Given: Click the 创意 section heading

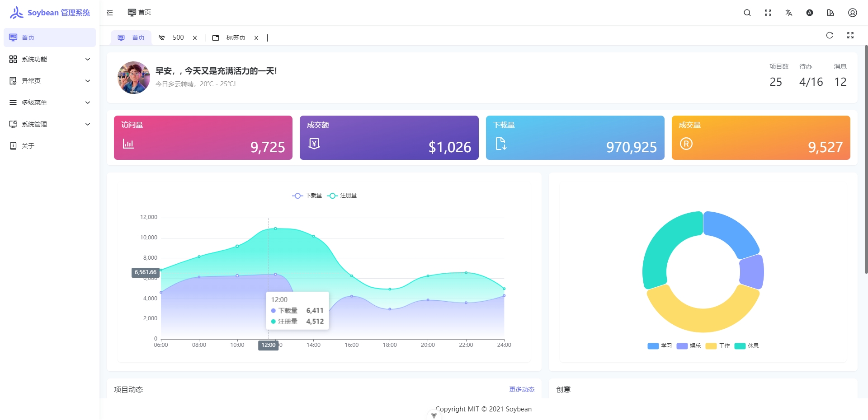Looking at the screenshot, I should pyautogui.click(x=563, y=389).
